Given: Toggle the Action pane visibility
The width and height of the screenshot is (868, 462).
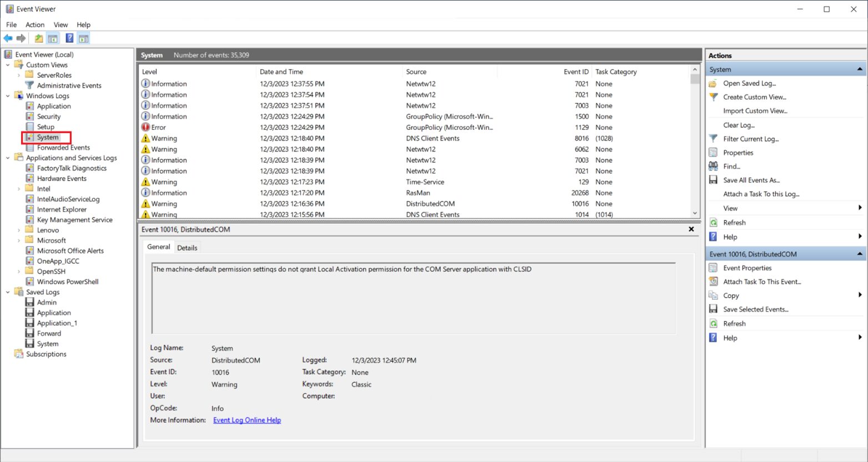Looking at the screenshot, I should pos(83,38).
